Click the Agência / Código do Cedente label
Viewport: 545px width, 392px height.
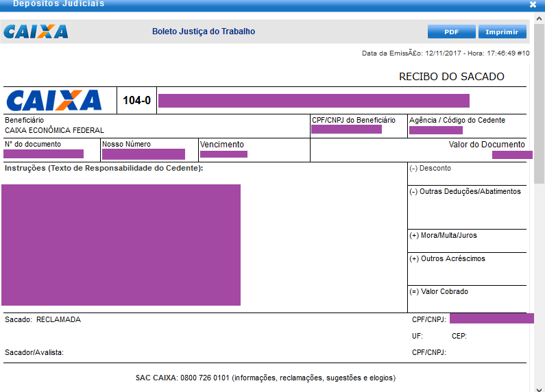coord(457,120)
